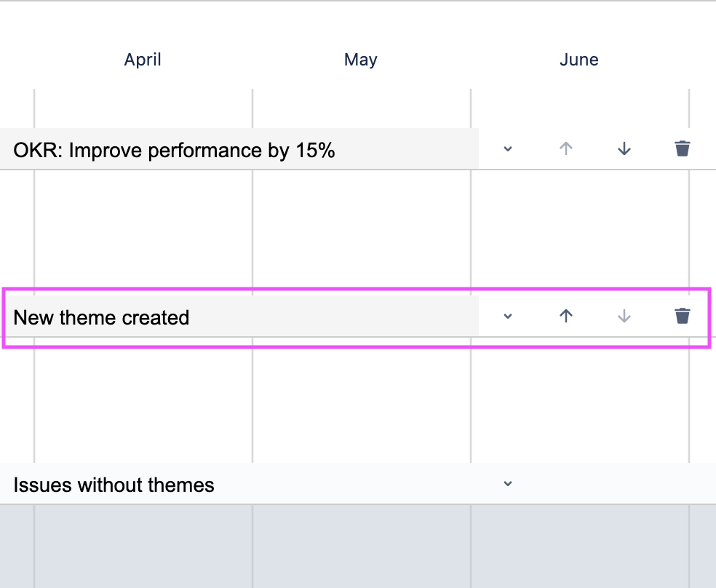Click empty May cell under New theme
The image size is (716, 588).
(361, 400)
